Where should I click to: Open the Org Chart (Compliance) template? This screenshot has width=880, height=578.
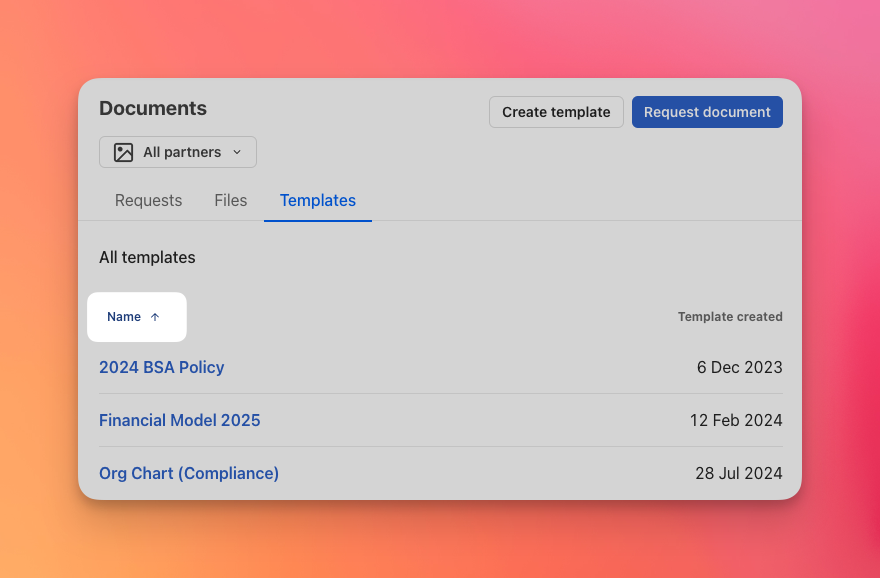(189, 473)
